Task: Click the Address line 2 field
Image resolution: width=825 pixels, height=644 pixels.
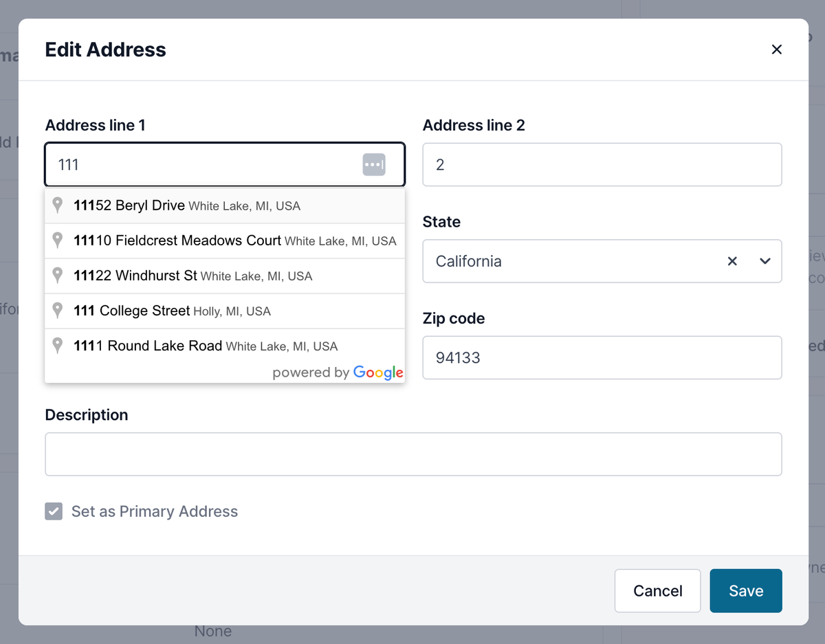Action: pos(602,164)
